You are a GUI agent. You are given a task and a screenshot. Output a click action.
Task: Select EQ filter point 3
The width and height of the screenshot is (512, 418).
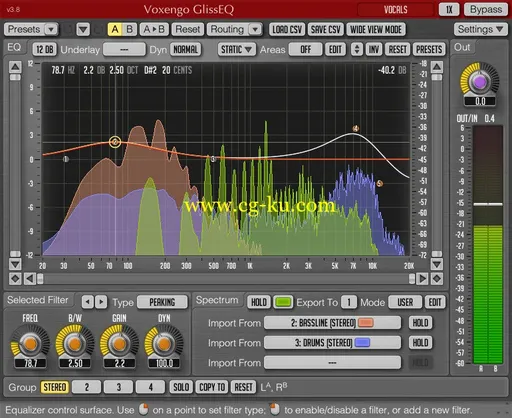[214, 159]
